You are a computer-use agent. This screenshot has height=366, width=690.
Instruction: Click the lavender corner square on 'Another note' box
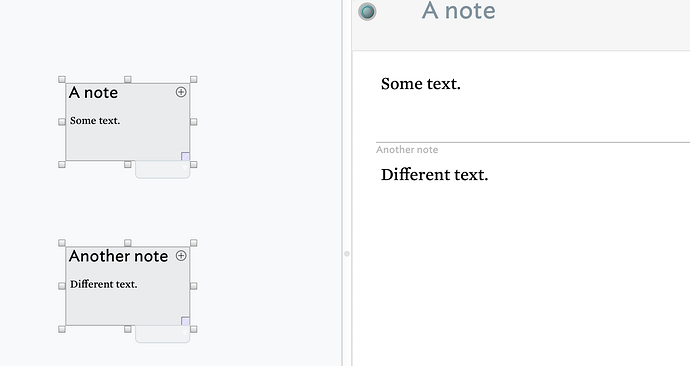point(185,321)
